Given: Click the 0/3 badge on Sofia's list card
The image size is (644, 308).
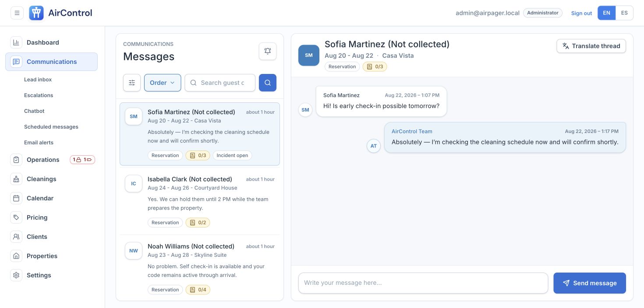Looking at the screenshot, I should pos(198,155).
